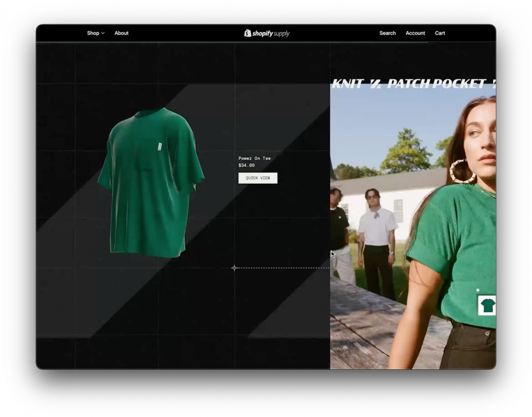
Task: Select the green 3D t-shirt model
Action: pyautogui.click(x=151, y=182)
